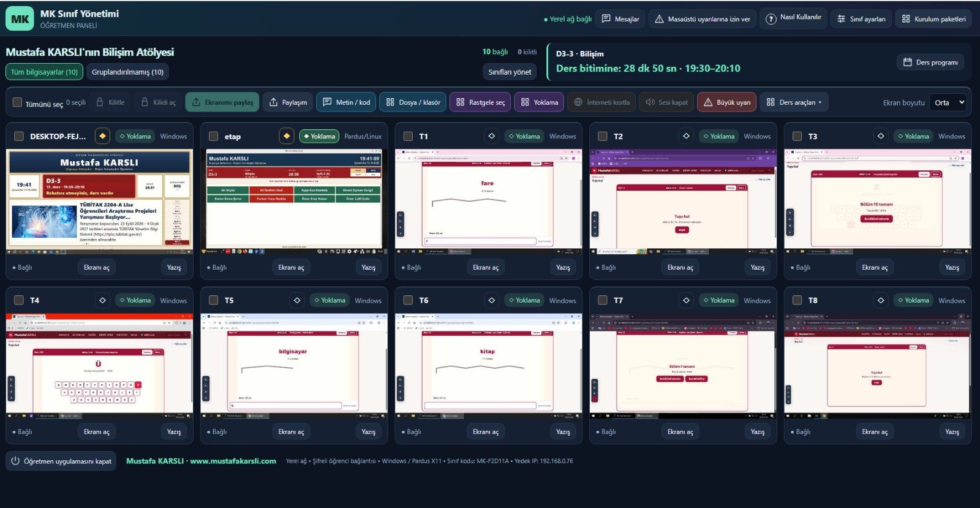Screen dimensions: 980x508
Task: Click the diamond icon on the T7 card
Action: pos(686,300)
